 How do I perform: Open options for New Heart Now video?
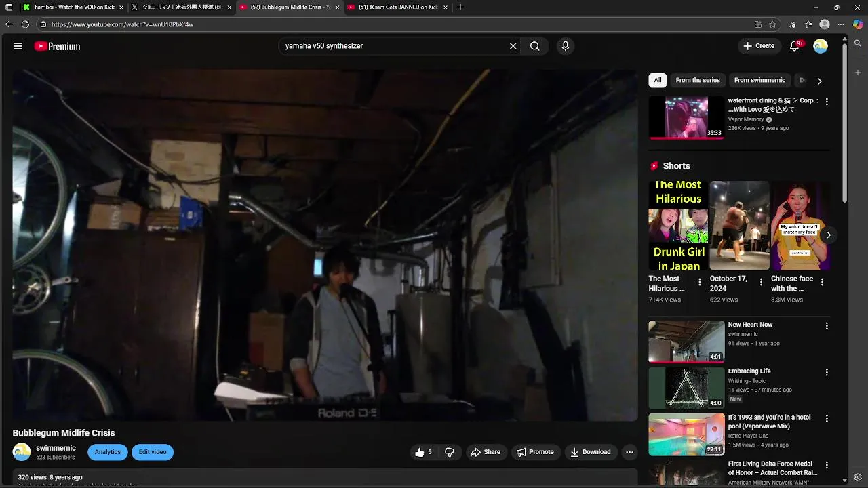coord(827,326)
